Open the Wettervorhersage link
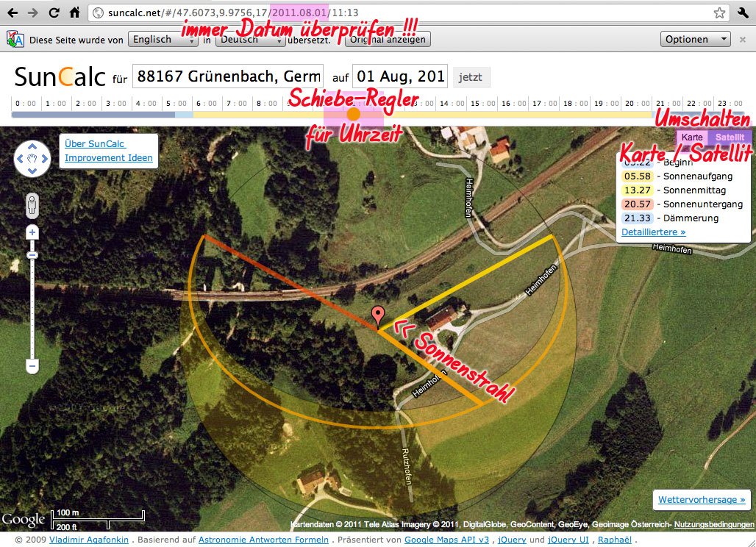Viewport: 756px width, 547px height. coord(702,500)
